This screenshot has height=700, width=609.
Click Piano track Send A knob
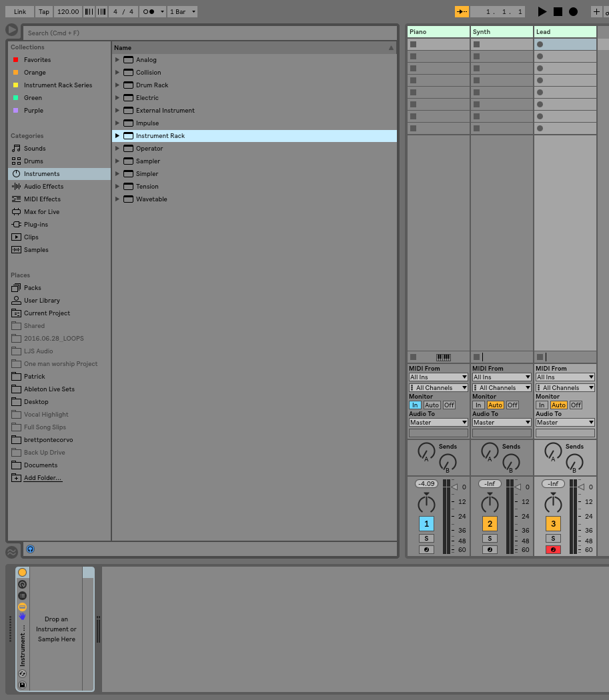pos(426,451)
